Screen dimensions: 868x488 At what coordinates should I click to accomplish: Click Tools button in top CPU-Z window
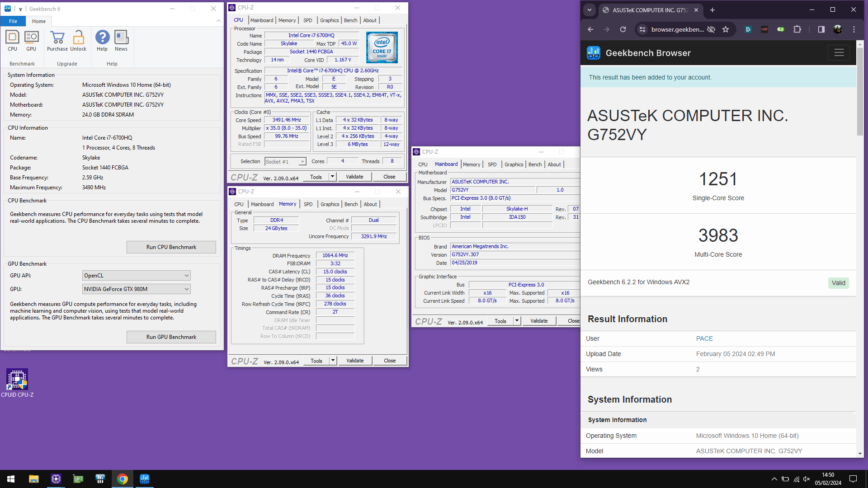[316, 177]
